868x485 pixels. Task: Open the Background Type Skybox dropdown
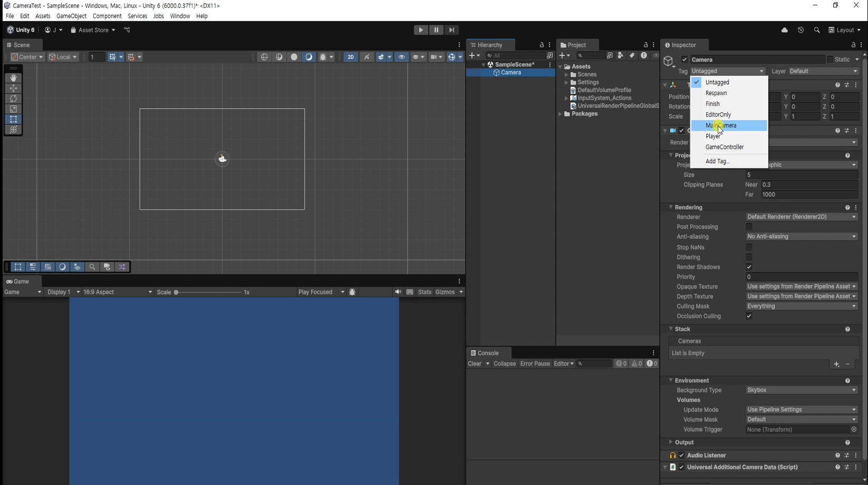[x=802, y=390]
